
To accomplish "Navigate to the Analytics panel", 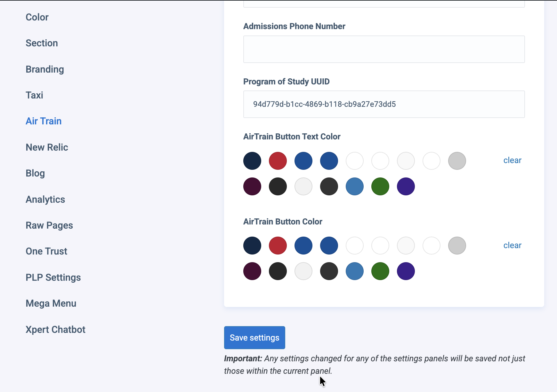I will 45,200.
